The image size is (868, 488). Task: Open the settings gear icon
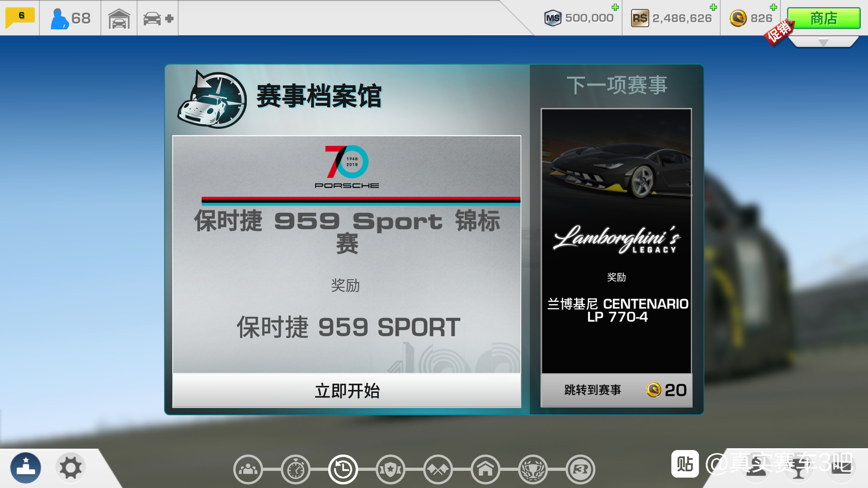[x=71, y=468]
